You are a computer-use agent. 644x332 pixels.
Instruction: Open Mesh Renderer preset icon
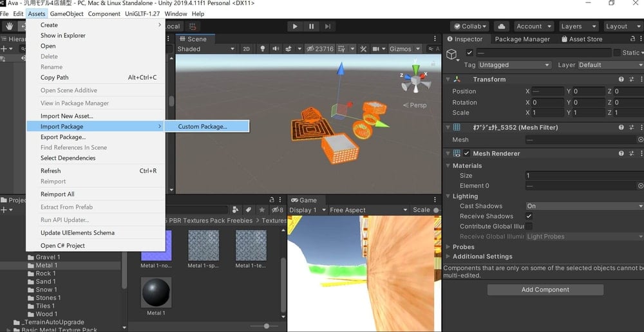(632, 154)
